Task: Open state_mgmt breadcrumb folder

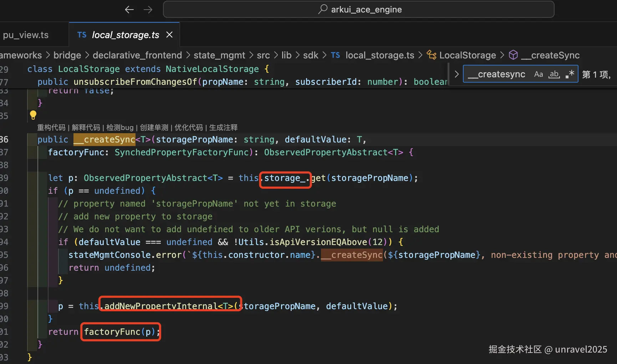Action: (219, 55)
